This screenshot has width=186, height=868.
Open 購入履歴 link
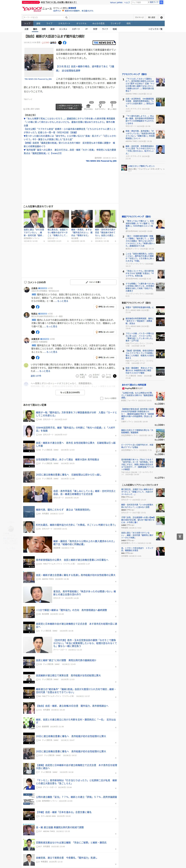tap(152, 17)
